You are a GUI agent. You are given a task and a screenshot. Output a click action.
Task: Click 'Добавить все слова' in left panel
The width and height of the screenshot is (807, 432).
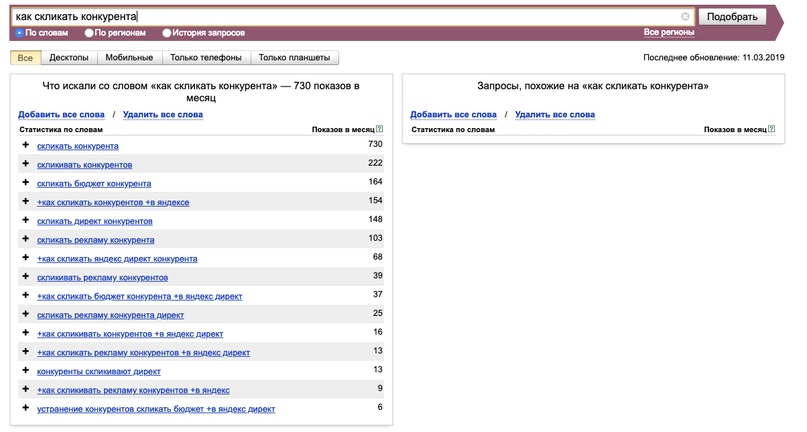(x=61, y=115)
